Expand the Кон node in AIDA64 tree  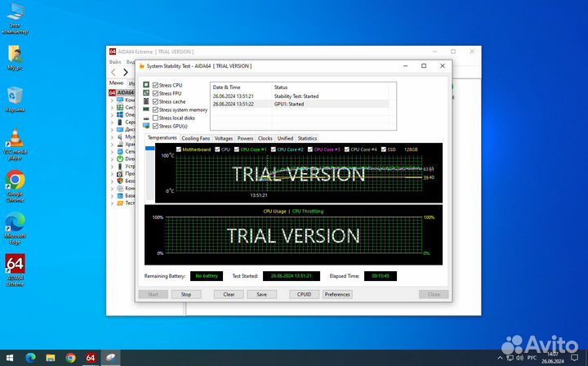112,188
